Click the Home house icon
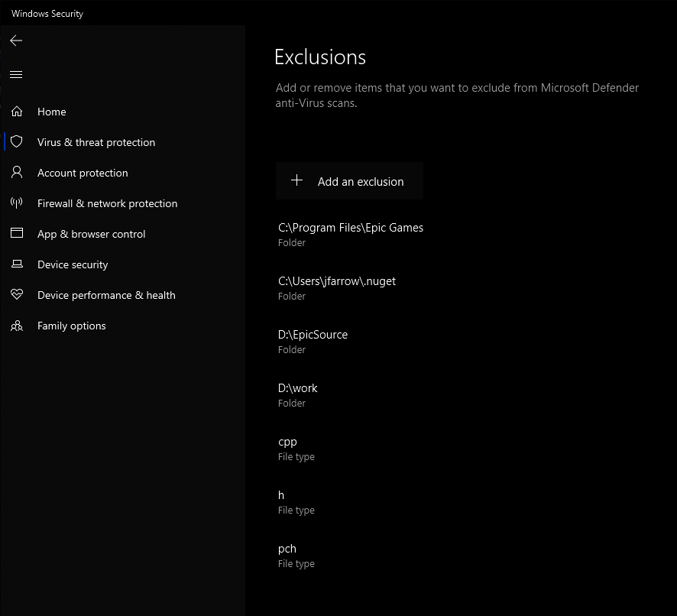Screen dimensions: 677x616 pyautogui.click(x=17, y=112)
